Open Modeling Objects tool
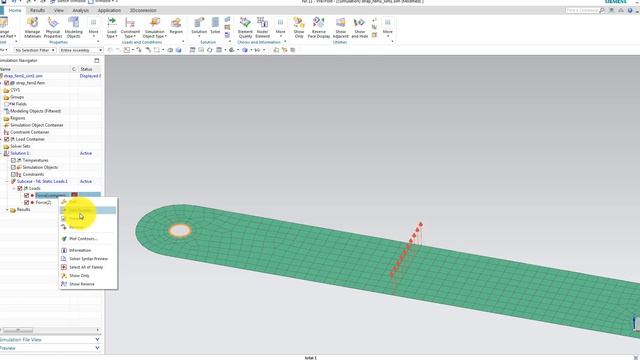 coord(73,28)
